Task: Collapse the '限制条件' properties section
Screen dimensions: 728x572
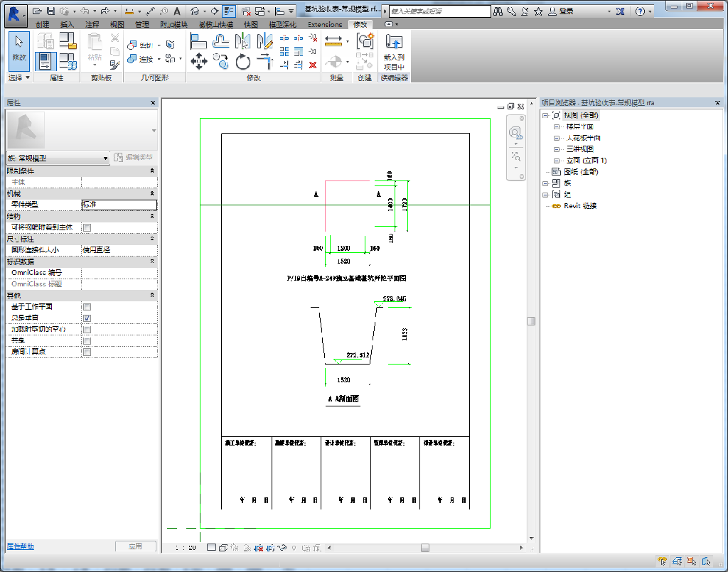Action: coord(152,171)
